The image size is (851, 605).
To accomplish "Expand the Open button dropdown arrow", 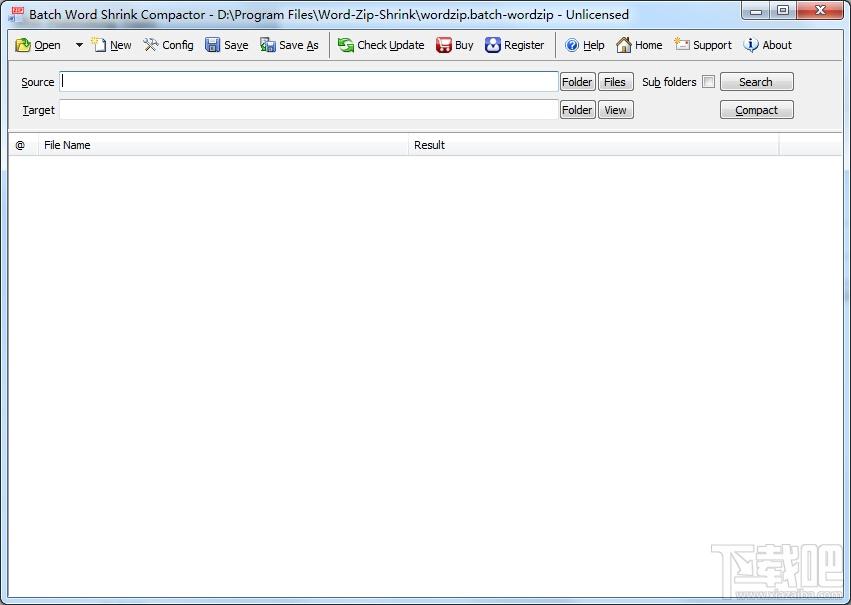I will (x=79, y=45).
